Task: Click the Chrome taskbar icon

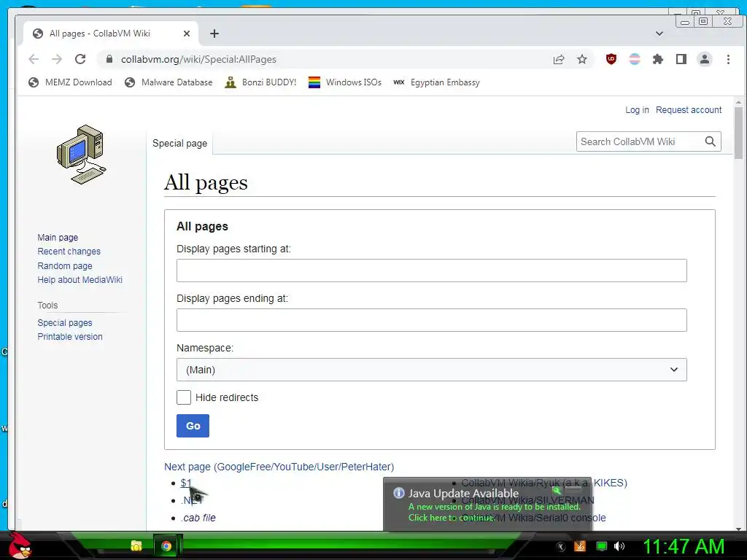Action: (166, 546)
